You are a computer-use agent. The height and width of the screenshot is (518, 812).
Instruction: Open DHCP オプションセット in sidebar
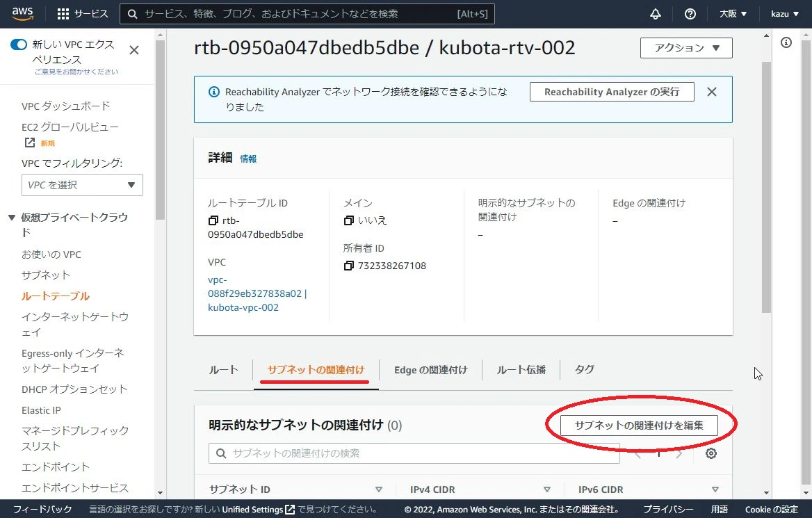tap(74, 389)
